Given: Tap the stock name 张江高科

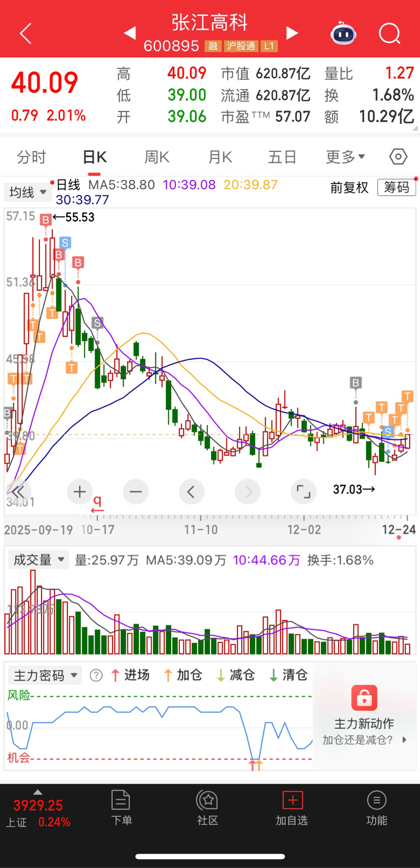Looking at the screenshot, I should point(210,22).
